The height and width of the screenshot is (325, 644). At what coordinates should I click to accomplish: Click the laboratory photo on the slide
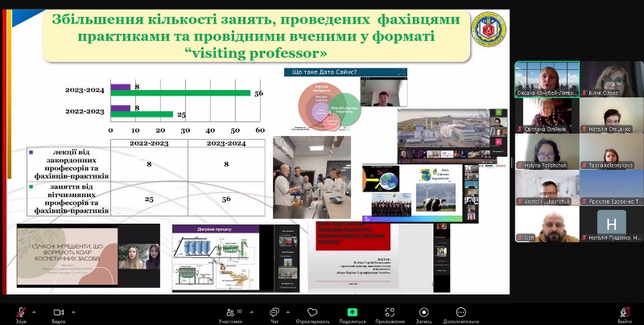tap(312, 177)
